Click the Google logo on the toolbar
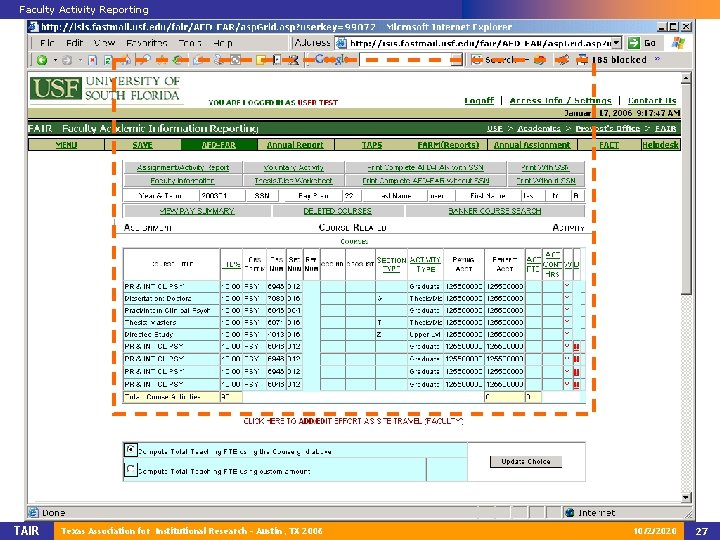 (x=330, y=59)
